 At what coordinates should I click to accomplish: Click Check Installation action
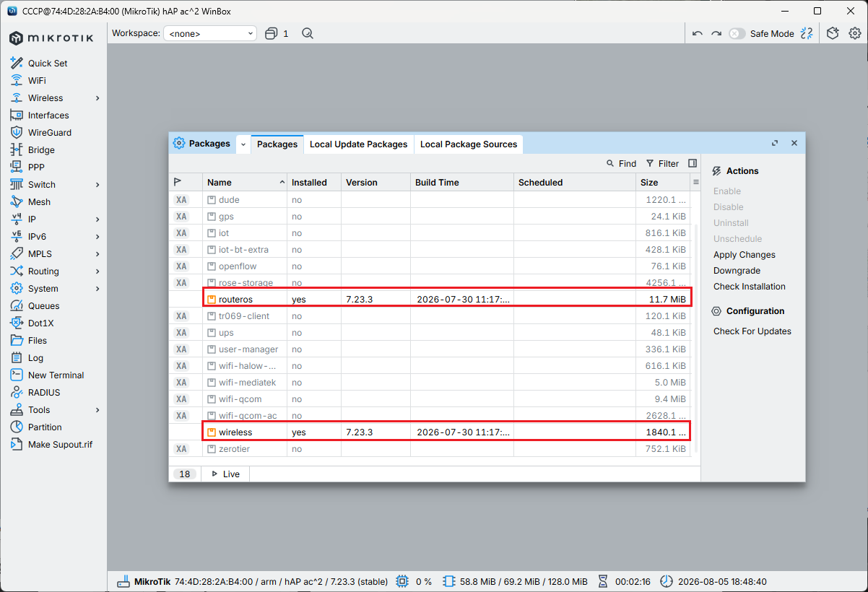click(x=750, y=286)
